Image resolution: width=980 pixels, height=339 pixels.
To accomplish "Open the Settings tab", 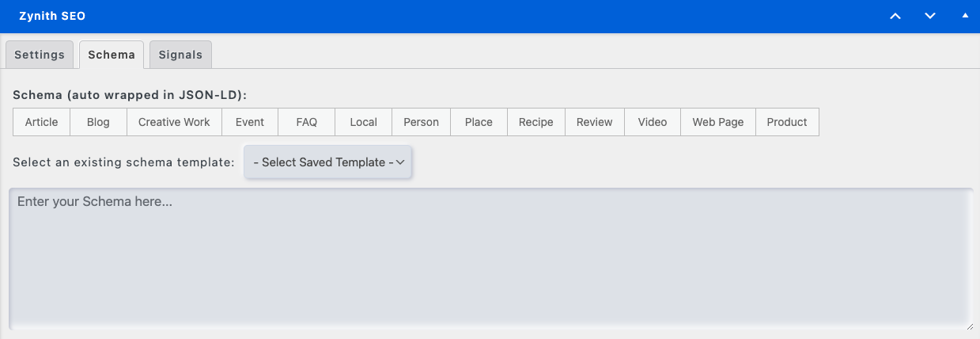I will 40,55.
